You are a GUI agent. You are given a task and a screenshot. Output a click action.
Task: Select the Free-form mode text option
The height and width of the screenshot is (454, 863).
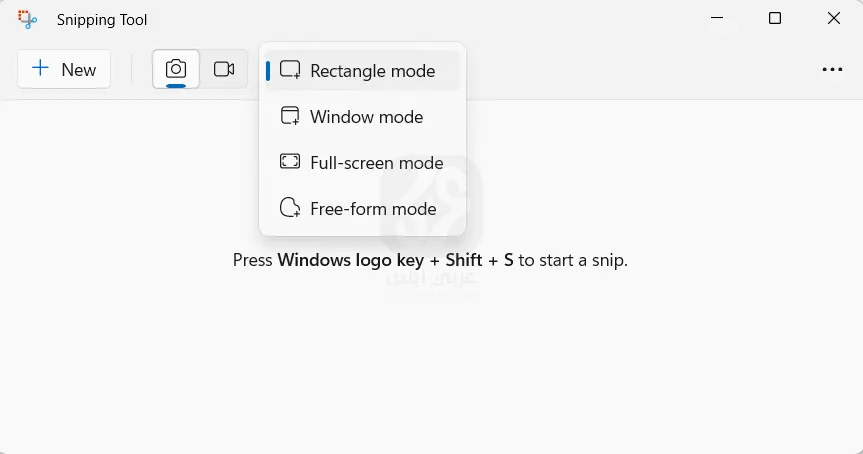pos(373,209)
